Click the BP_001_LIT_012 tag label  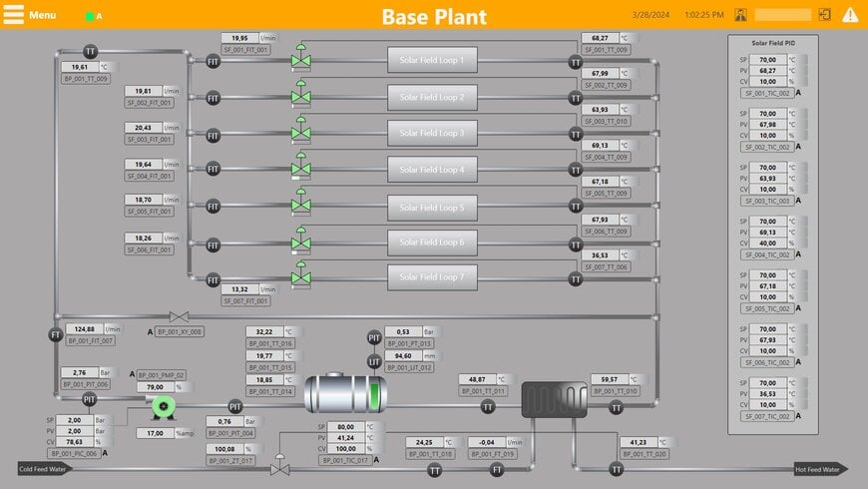[x=409, y=367]
